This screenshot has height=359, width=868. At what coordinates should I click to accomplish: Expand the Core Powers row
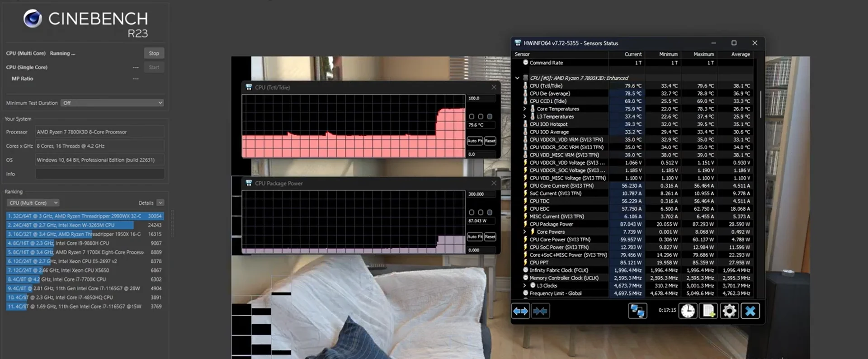point(524,232)
